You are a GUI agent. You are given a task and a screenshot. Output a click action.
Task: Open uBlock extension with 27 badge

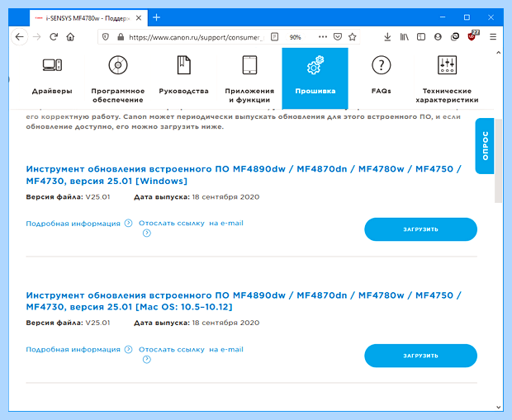tap(472, 36)
